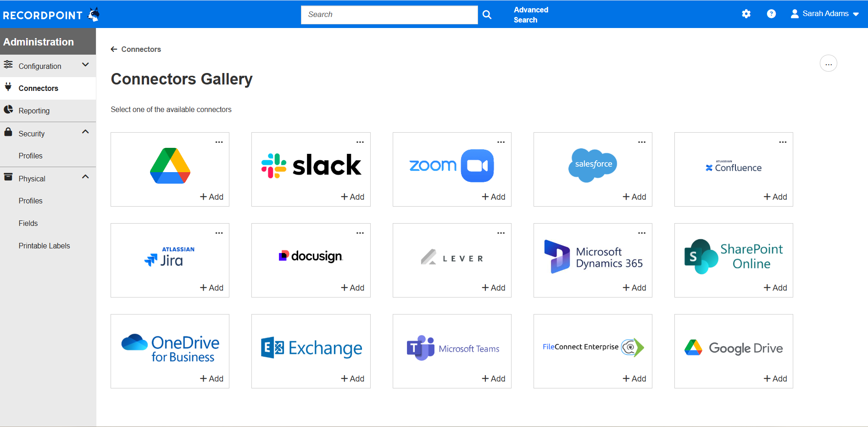Open the Confluence card ellipsis menu
Image resolution: width=868 pixels, height=427 pixels.
(783, 142)
